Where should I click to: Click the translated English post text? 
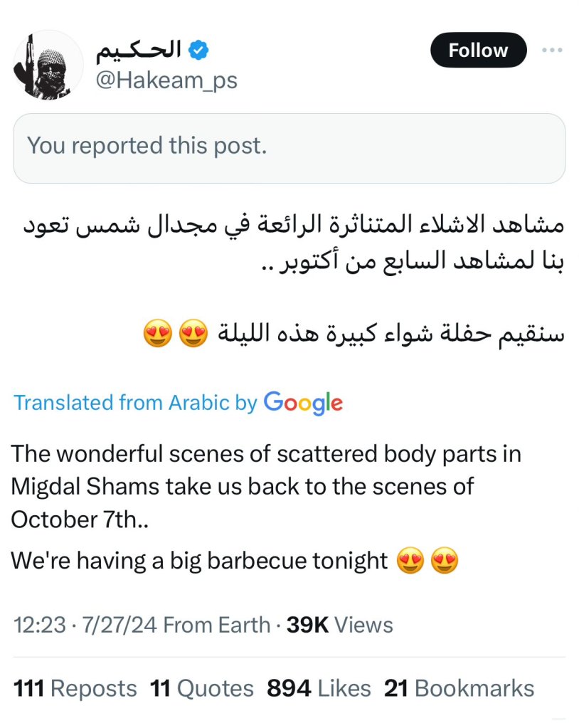tap(265, 487)
